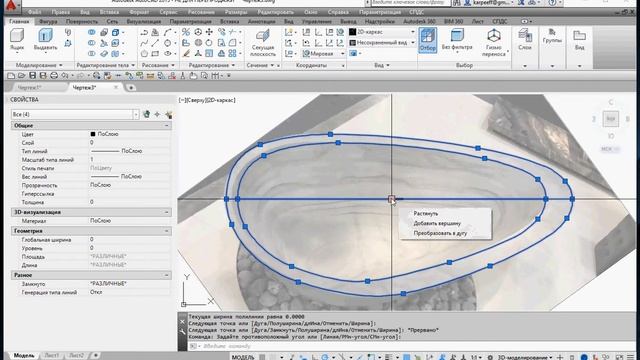Open the Несохраненный вид view dropdown

[382, 42]
